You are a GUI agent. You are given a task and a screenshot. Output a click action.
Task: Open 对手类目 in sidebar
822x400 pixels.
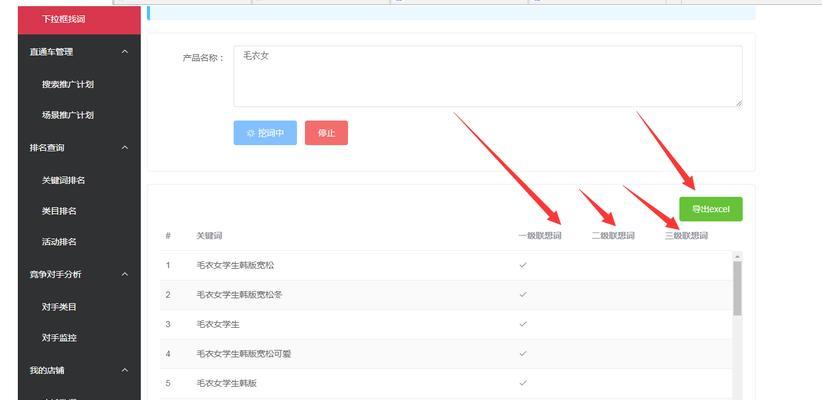point(59,307)
